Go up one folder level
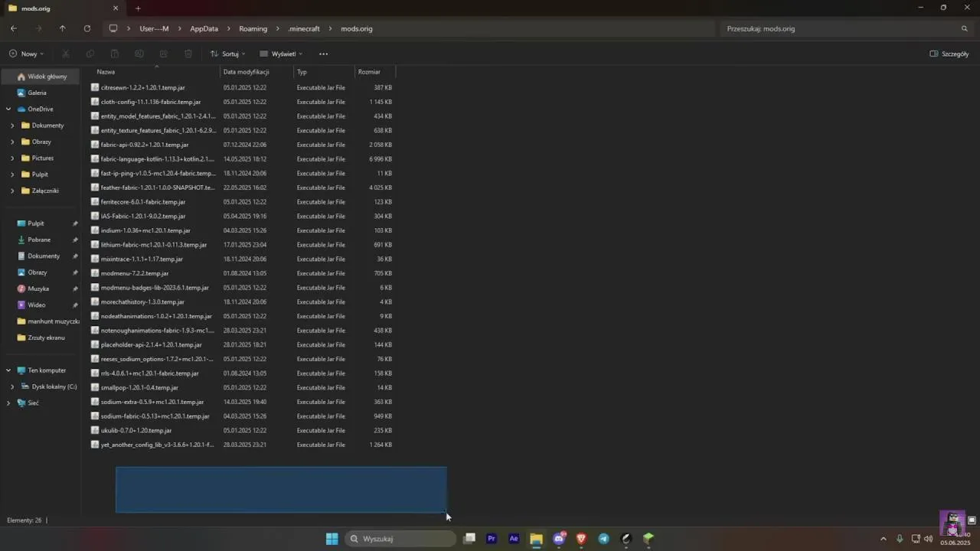This screenshot has width=980, height=551. 63,28
